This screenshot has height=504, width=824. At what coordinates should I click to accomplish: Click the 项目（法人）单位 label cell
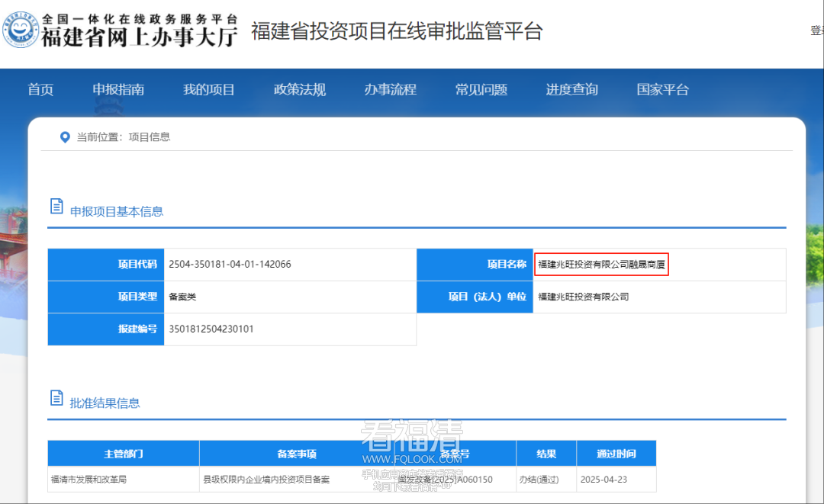475,297
